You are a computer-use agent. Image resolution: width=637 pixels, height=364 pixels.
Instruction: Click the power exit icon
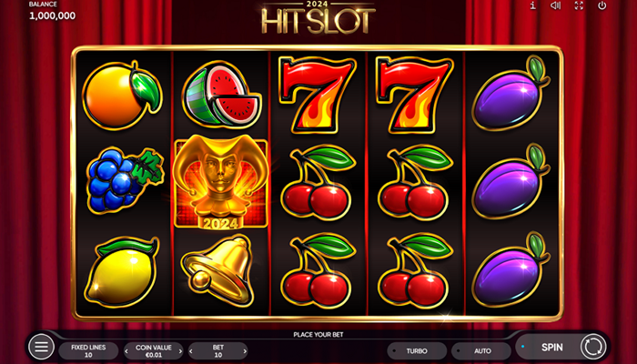tap(602, 5)
